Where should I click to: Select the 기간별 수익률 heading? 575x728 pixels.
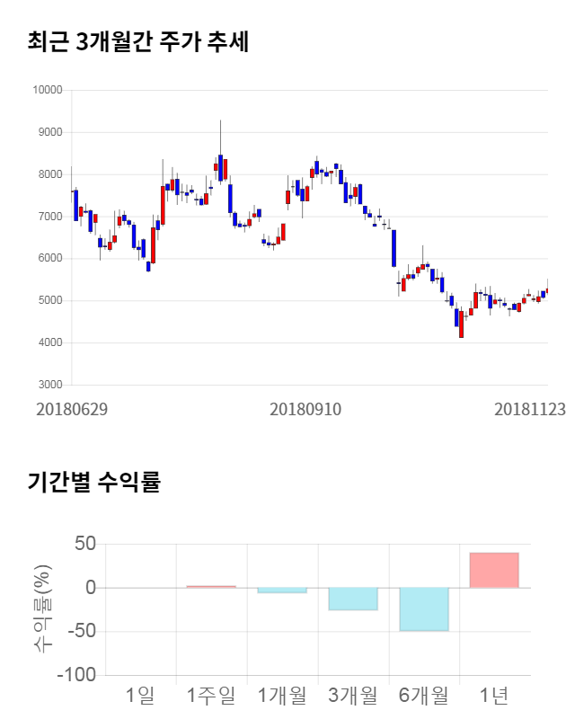[x=93, y=482]
